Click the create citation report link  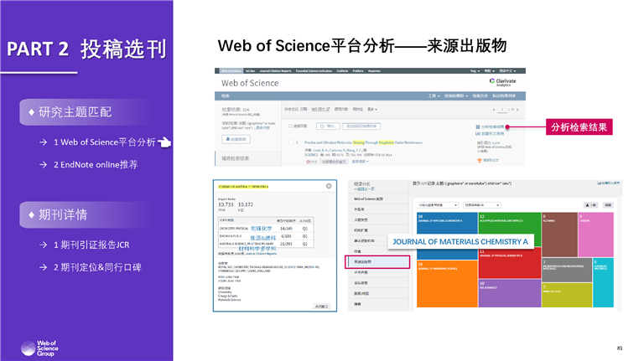(492, 133)
